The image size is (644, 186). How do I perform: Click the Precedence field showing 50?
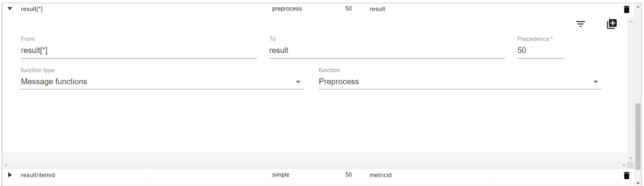pyautogui.click(x=540, y=51)
